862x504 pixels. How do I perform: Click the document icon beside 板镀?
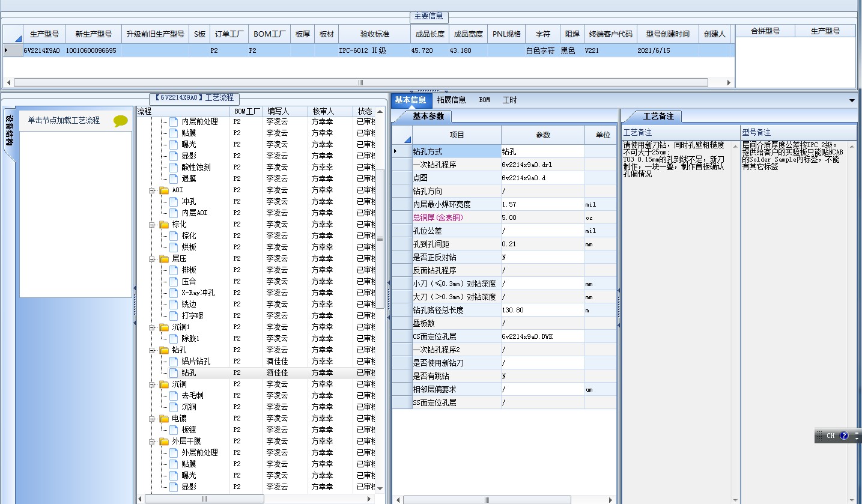(x=174, y=430)
